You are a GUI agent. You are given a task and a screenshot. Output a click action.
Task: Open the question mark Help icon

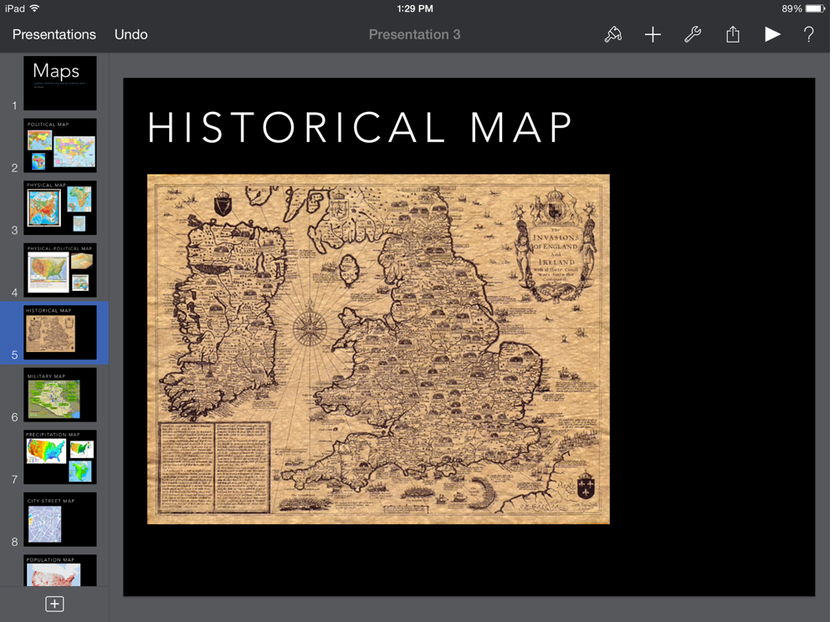[x=808, y=34]
